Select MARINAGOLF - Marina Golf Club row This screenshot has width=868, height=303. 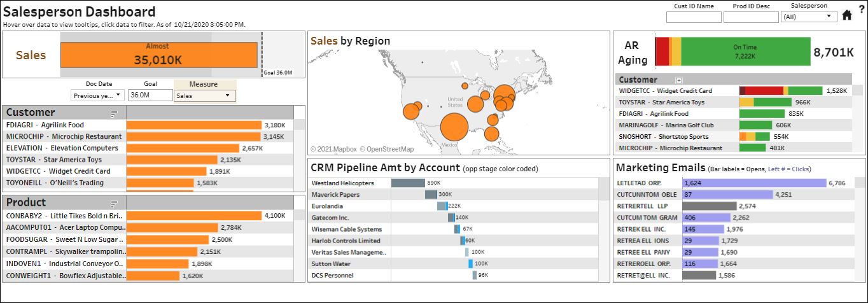click(x=734, y=125)
